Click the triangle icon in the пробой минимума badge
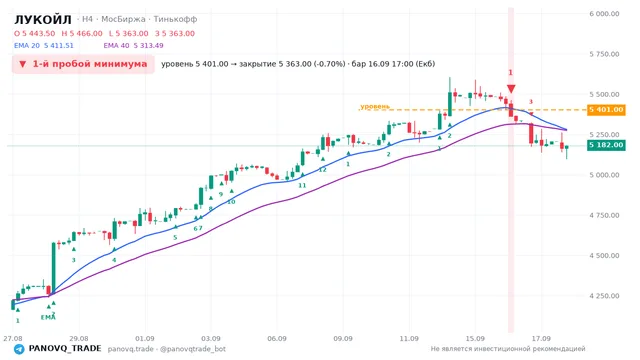640x360 pixels. point(23,64)
